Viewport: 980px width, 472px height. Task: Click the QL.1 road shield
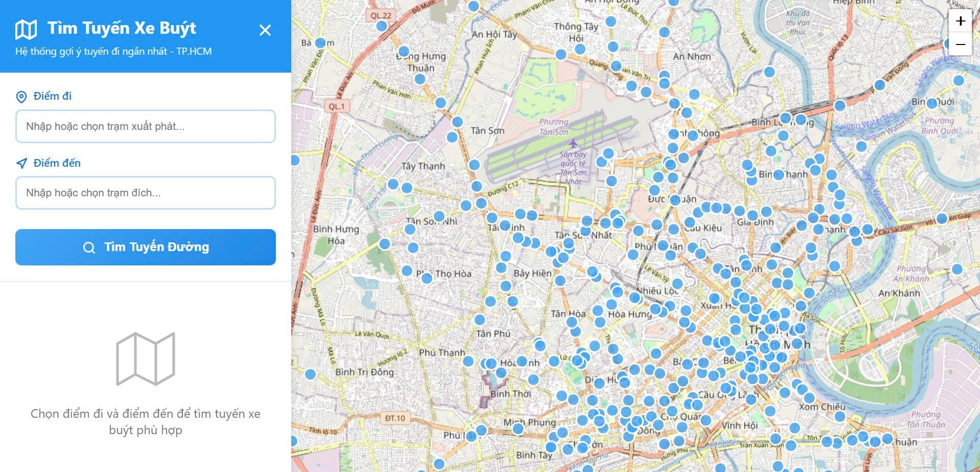click(x=337, y=106)
